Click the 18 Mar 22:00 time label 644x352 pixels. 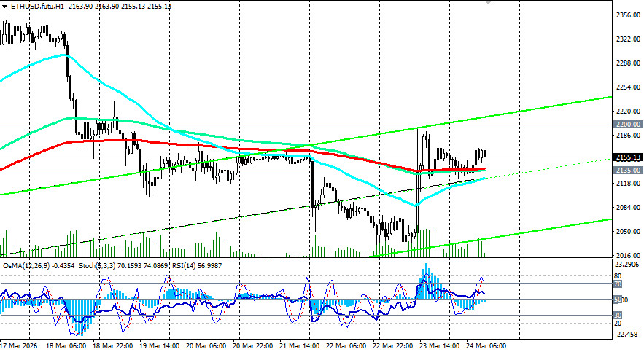112,346
